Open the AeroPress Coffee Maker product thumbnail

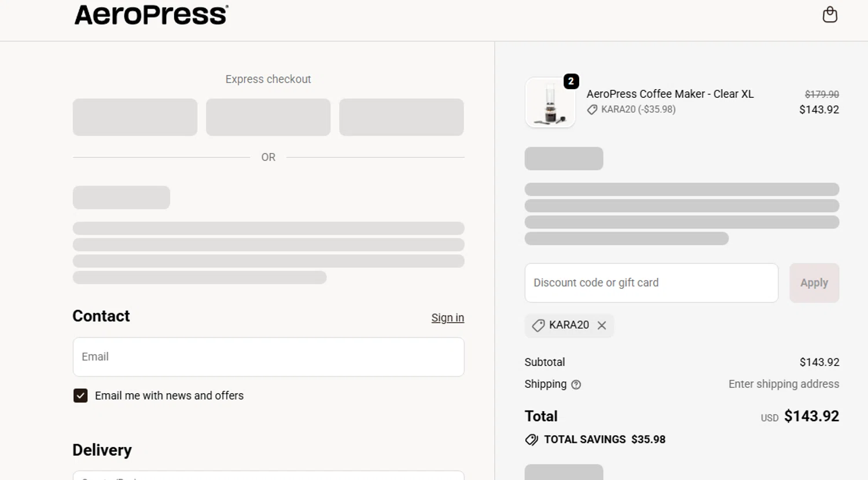pos(550,102)
